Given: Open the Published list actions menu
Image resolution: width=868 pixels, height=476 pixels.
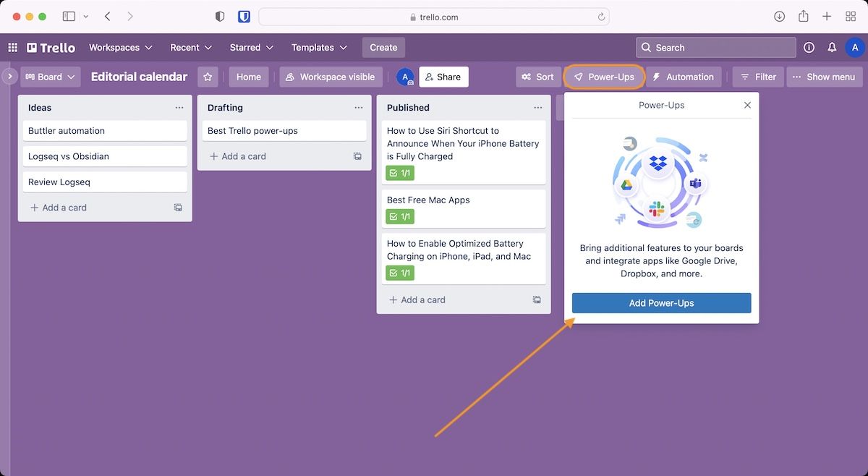Looking at the screenshot, I should click(x=537, y=108).
